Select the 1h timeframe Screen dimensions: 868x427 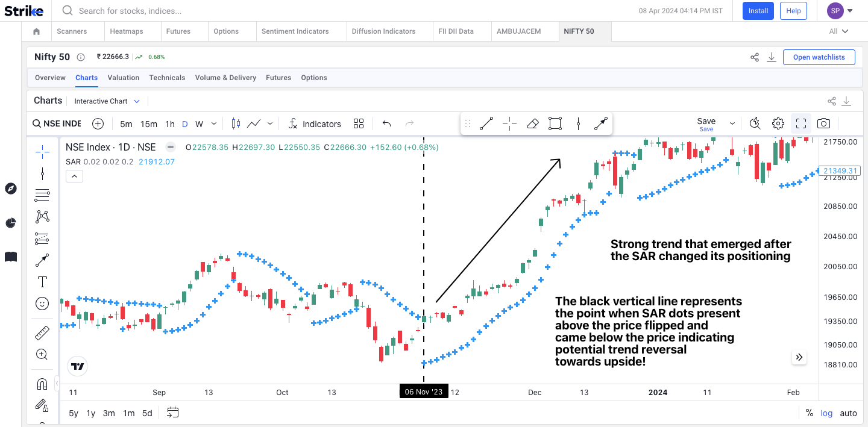point(170,124)
